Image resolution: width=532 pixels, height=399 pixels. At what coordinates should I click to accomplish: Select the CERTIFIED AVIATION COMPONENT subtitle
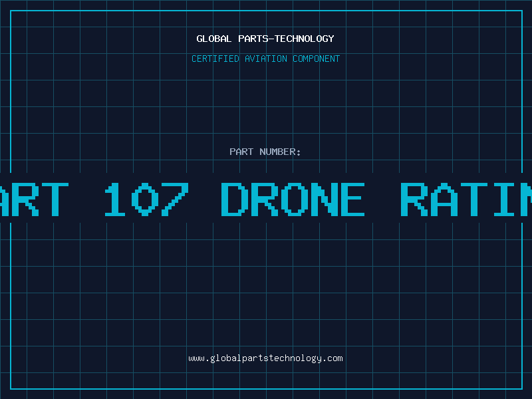point(265,59)
